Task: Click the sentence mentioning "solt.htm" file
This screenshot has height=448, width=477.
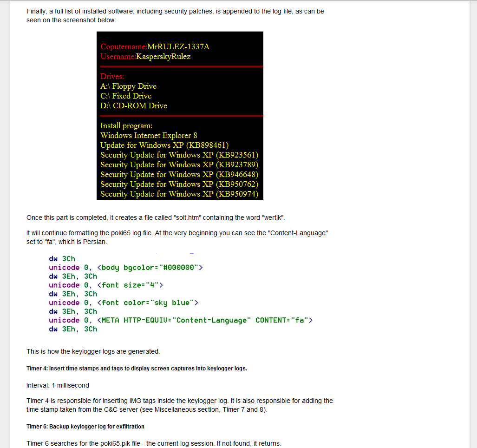Action: tap(156, 217)
